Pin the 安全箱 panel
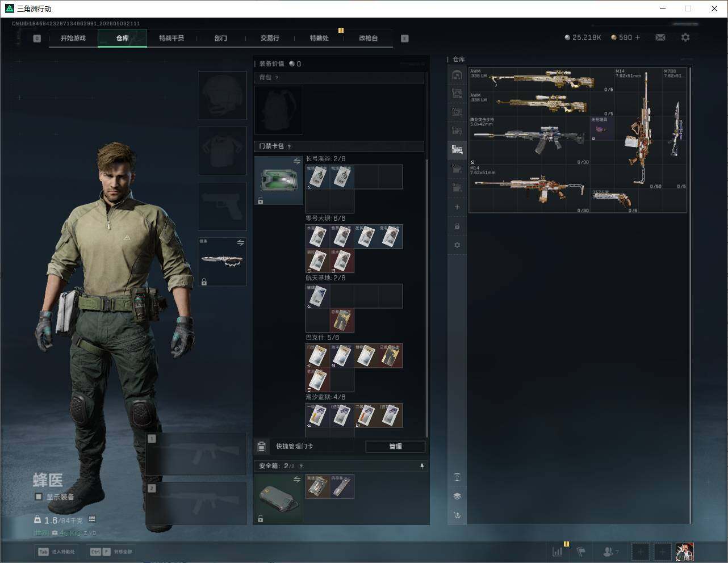 pos(422,466)
